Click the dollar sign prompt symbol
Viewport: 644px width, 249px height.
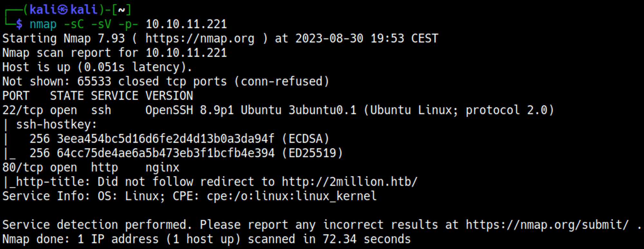(19, 24)
